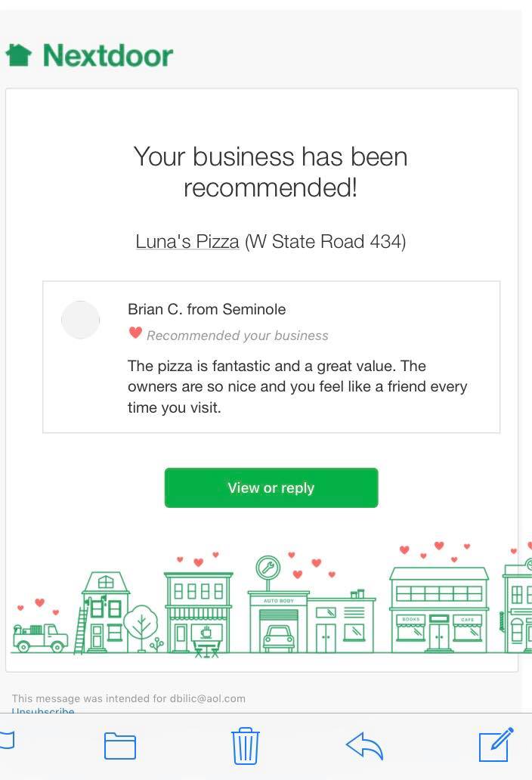The image size is (532, 780).
Task: Compose new message with pencil icon
Action: 496,744
